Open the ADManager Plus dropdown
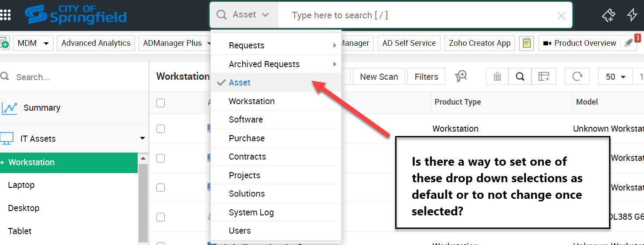644x245 pixels. [175, 43]
